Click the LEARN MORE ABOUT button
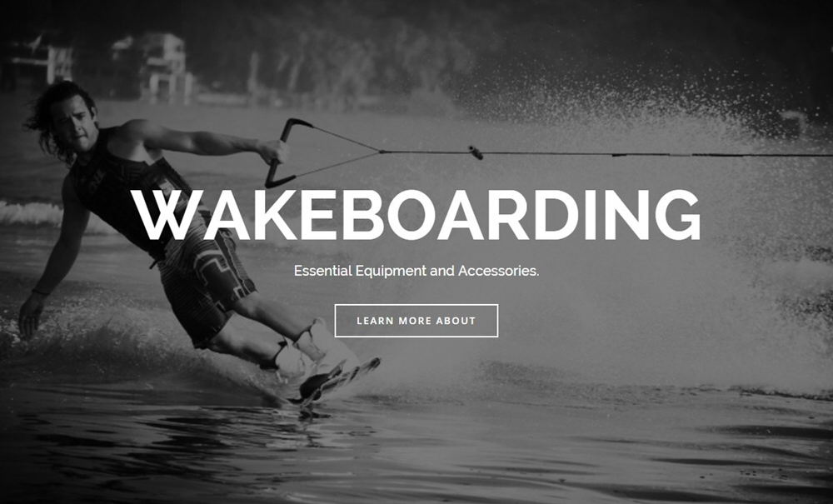 (416, 321)
